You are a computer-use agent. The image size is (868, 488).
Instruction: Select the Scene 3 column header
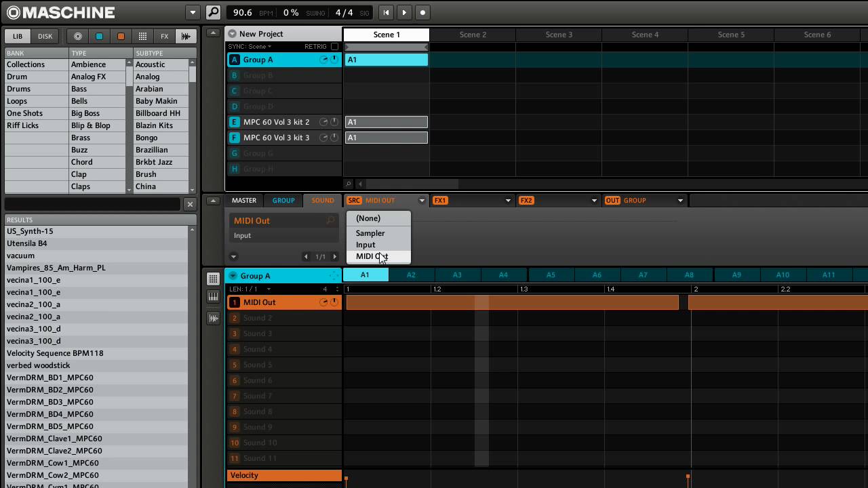(559, 35)
